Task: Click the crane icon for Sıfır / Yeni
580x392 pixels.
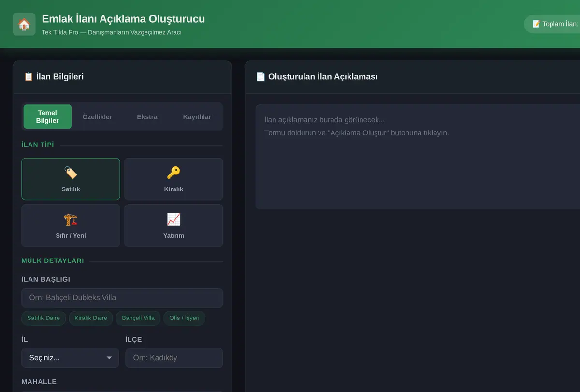Action: coord(71,219)
